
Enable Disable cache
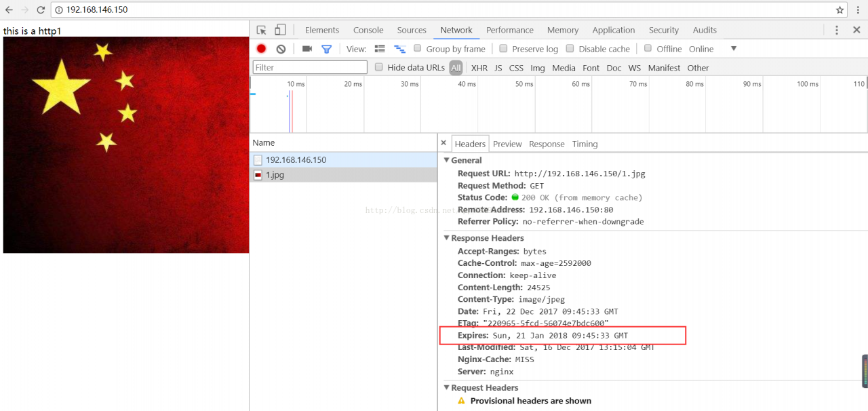571,48
